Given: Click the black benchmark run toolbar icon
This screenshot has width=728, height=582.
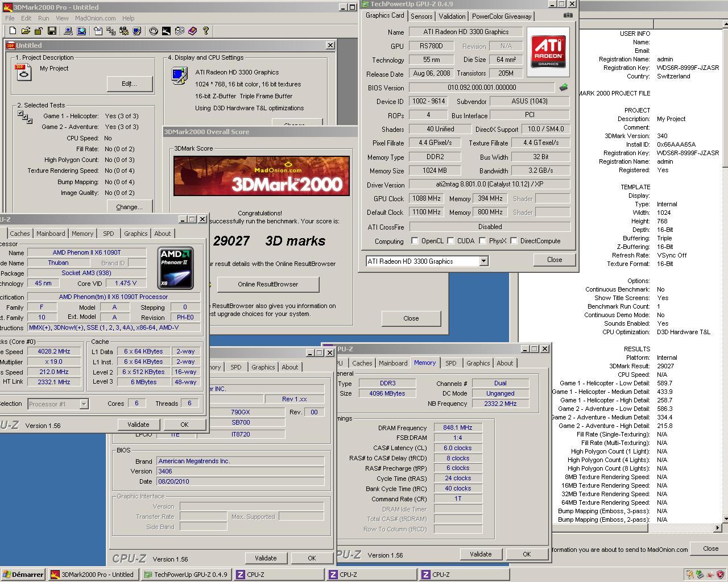Looking at the screenshot, I should point(166,31).
